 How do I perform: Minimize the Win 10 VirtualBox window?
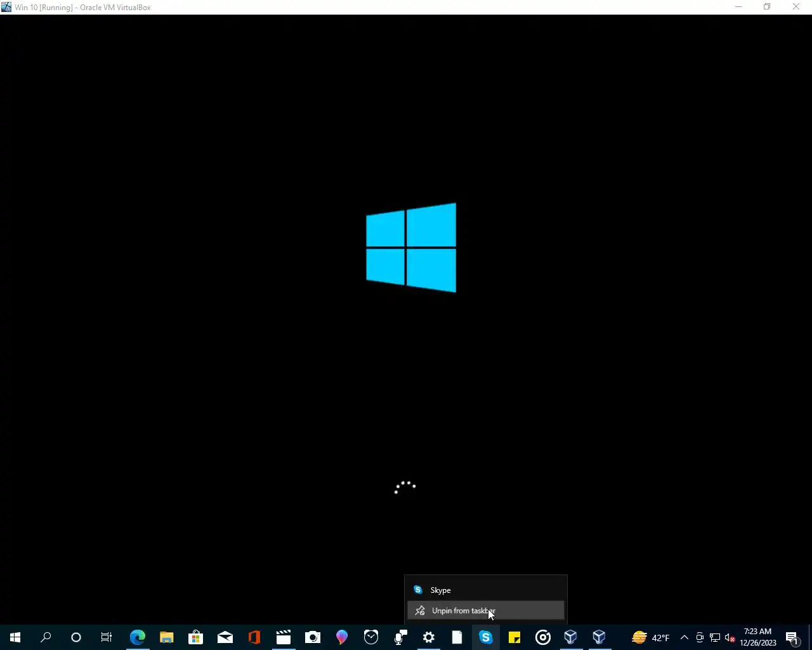[x=738, y=7]
